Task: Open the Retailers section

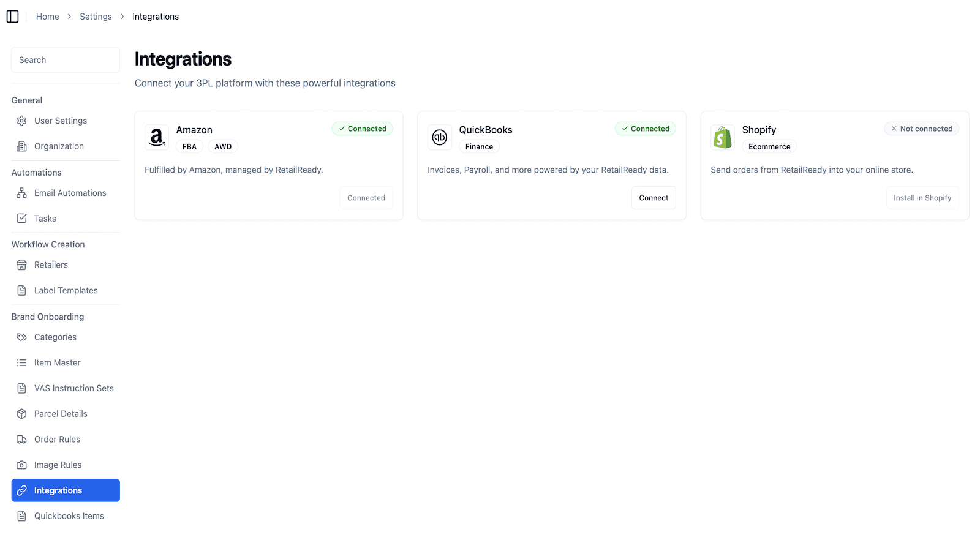Action: coord(51,264)
